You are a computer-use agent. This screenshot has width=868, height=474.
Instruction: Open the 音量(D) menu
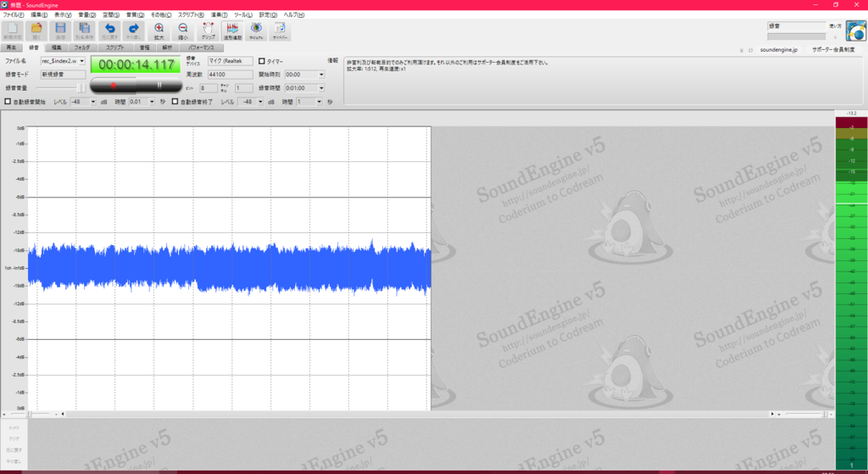click(x=87, y=15)
